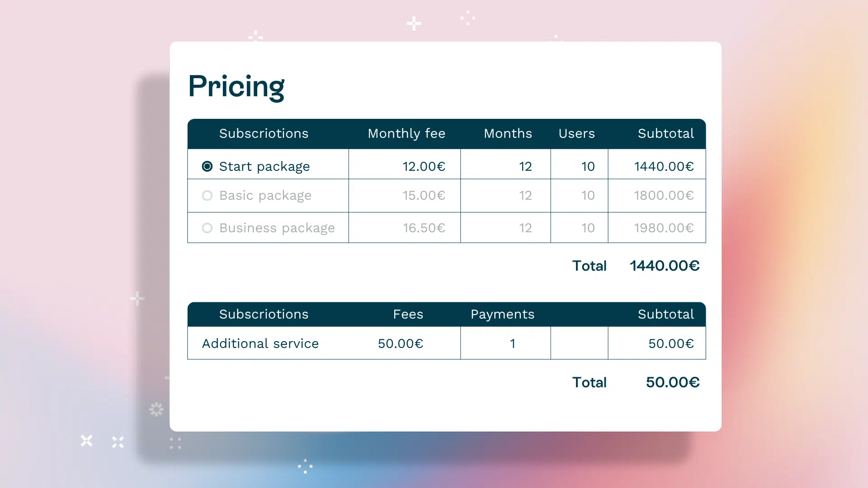Click the Business package 16.50€ fee cell
The height and width of the screenshot is (488, 868).
(424, 228)
